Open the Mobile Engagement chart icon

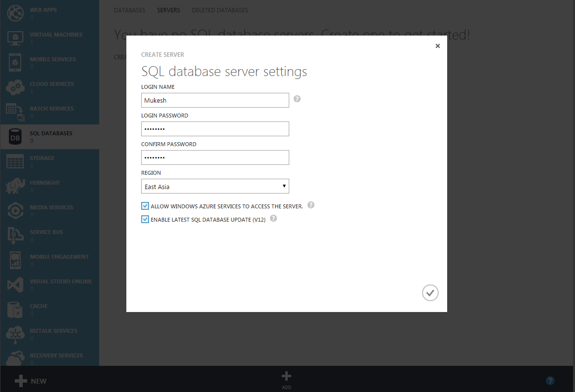pos(15,260)
